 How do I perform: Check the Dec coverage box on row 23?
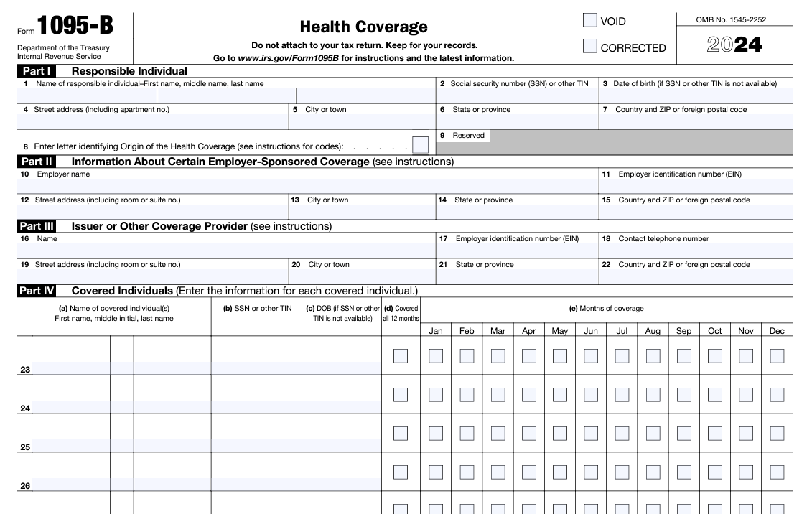pos(777,355)
